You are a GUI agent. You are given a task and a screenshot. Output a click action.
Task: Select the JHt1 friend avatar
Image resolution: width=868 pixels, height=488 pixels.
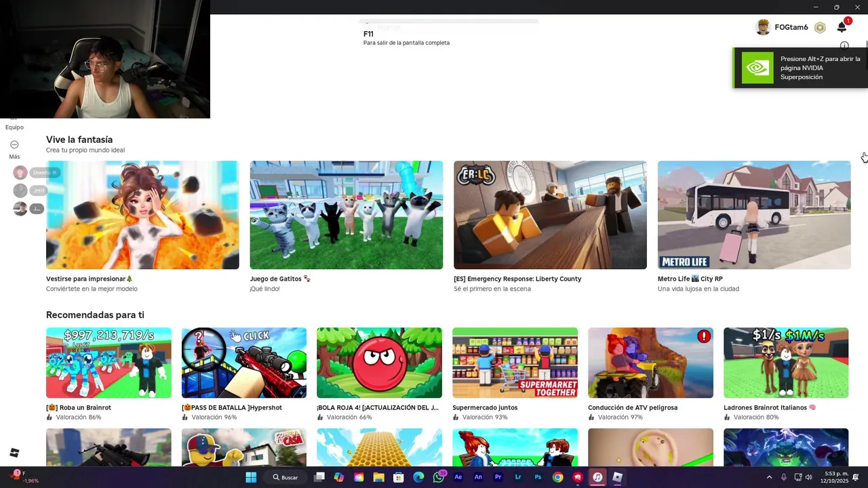[20, 190]
